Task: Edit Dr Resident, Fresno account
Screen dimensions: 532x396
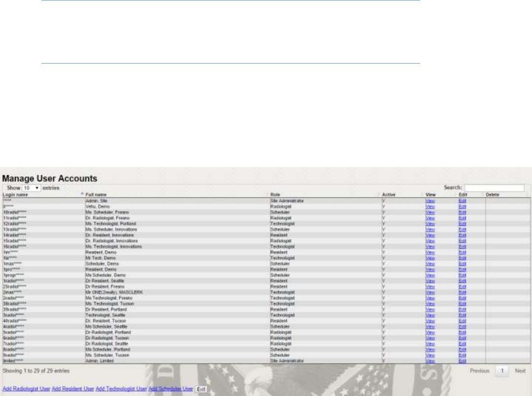Action: (463, 287)
